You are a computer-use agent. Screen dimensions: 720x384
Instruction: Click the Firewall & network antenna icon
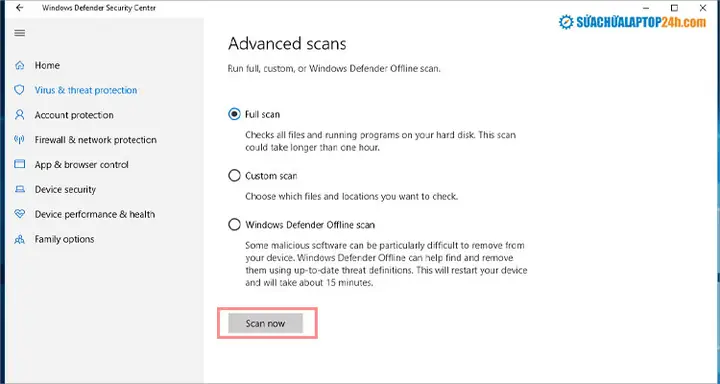click(19, 140)
